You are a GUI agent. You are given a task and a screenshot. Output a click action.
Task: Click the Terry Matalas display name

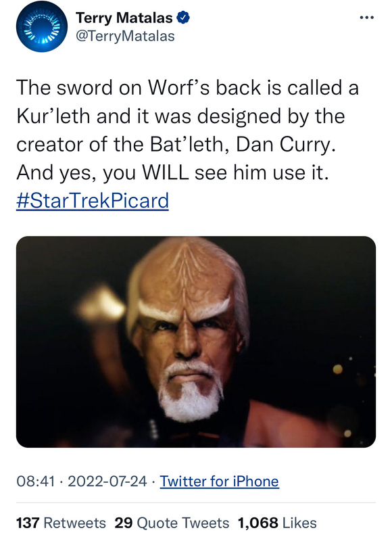tap(124, 18)
